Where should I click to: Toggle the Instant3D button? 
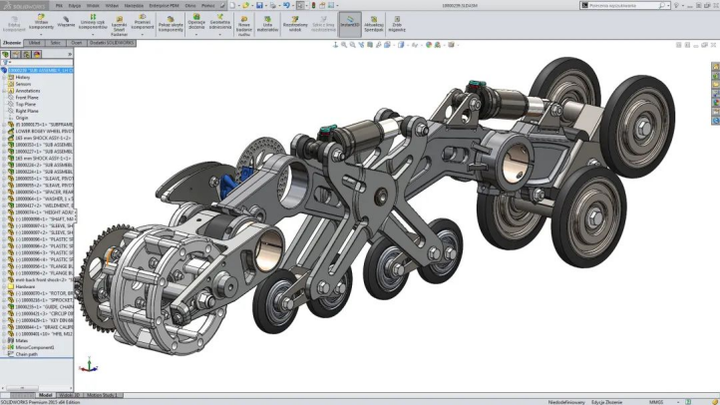pyautogui.click(x=350, y=24)
